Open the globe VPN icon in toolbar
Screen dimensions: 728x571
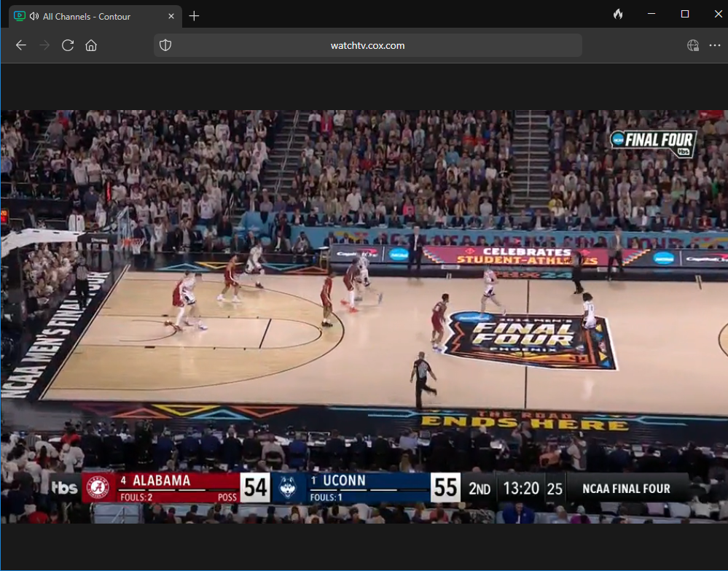coord(693,45)
